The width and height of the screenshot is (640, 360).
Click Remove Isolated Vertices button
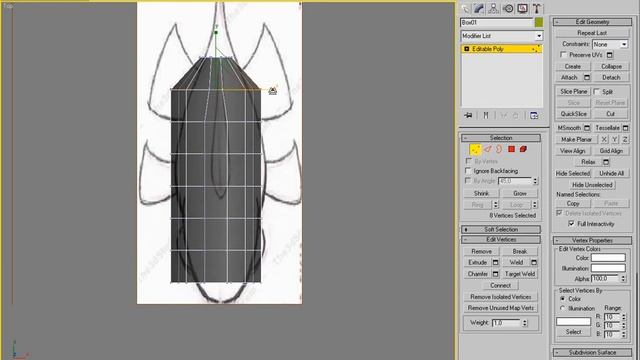(500, 297)
